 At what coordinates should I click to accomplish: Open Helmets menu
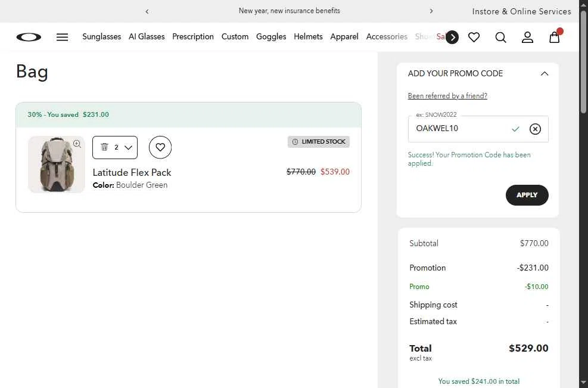(x=308, y=36)
